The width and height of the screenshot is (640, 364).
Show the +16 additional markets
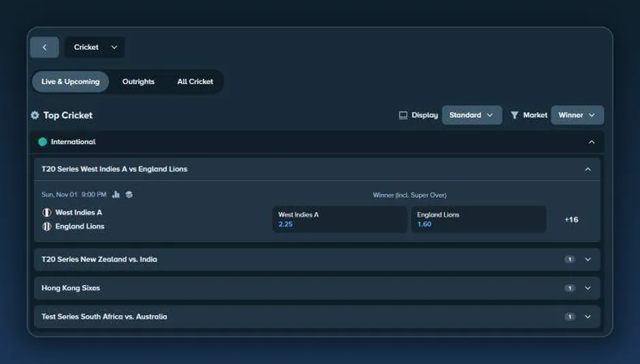[x=571, y=220]
